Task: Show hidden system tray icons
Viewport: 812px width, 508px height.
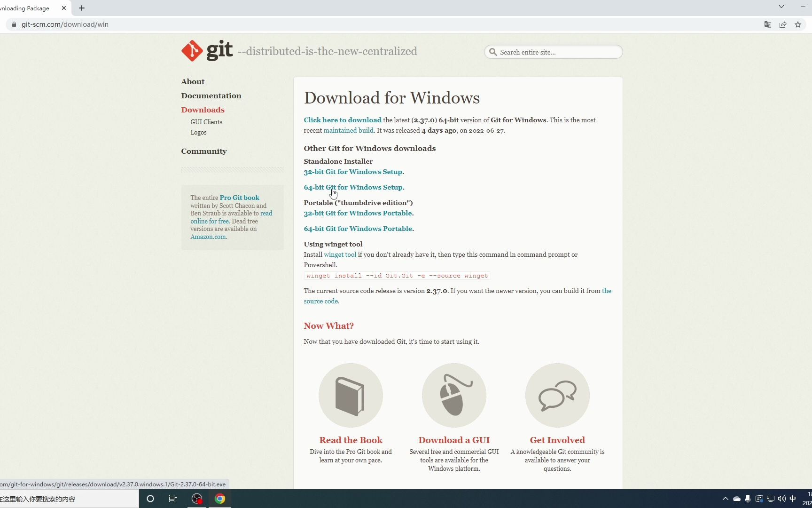Action: click(x=725, y=499)
